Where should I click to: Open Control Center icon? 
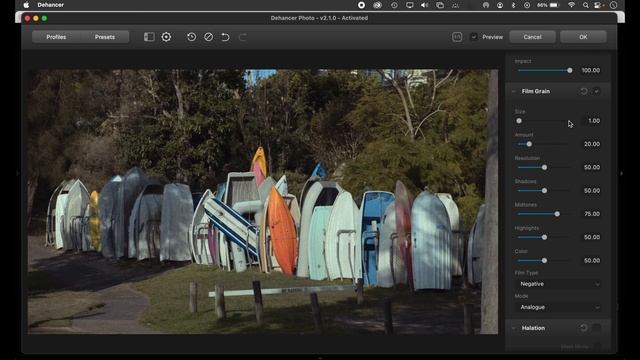(x=599, y=5)
